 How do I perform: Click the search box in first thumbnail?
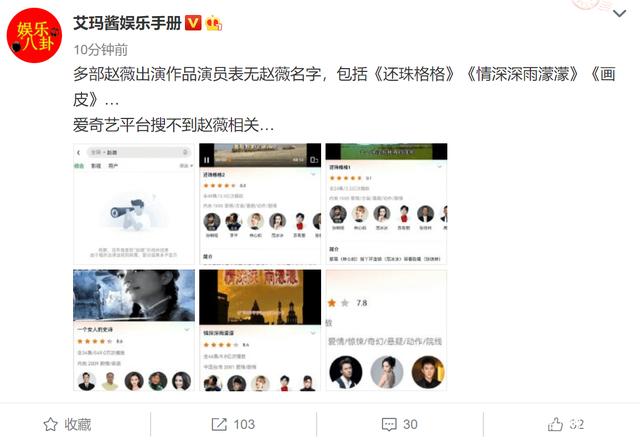139,152
